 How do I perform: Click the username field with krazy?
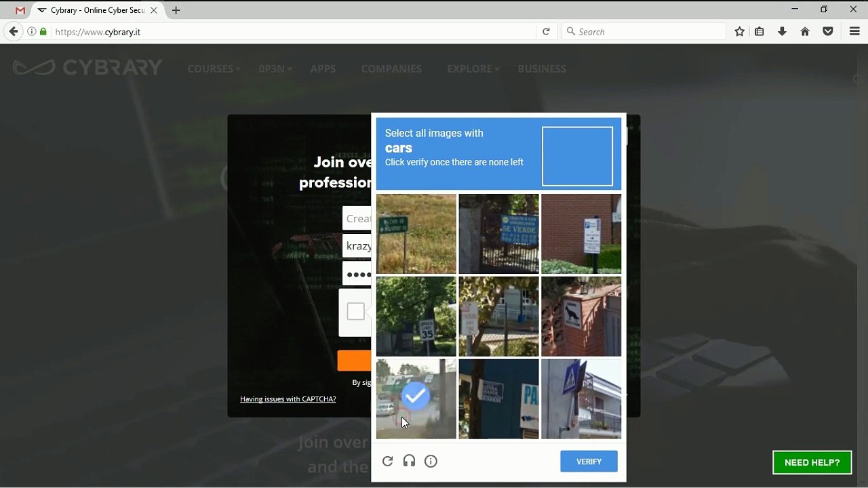click(357, 246)
